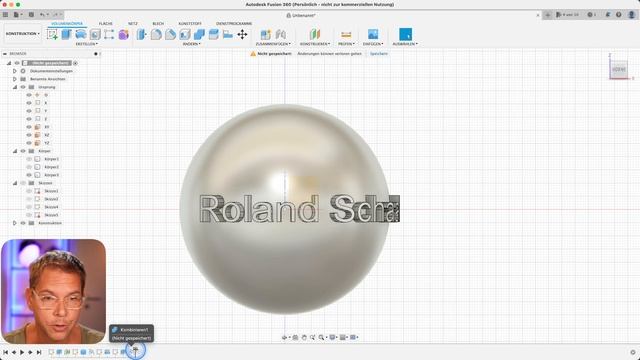Select the Combine tool icon
This screenshot has height=360, width=640.
199,34
